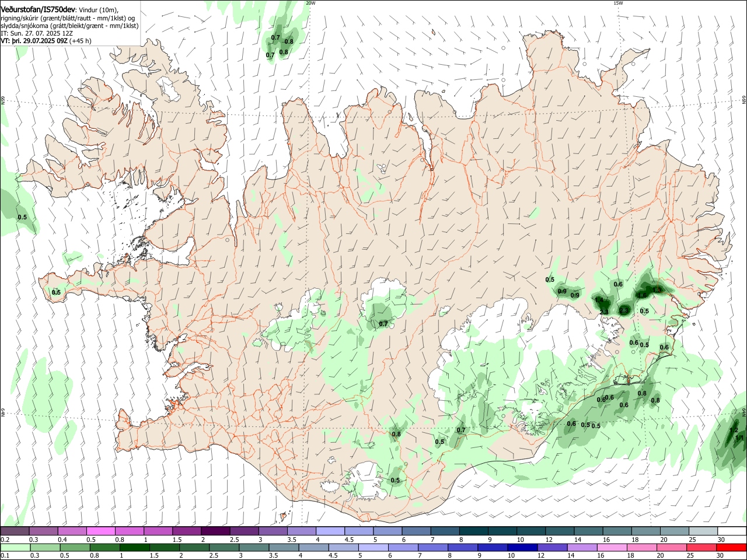This screenshot has width=747, height=560.
Task: Pick the lower legend swatch labeled 25
Action: [x=700, y=547]
